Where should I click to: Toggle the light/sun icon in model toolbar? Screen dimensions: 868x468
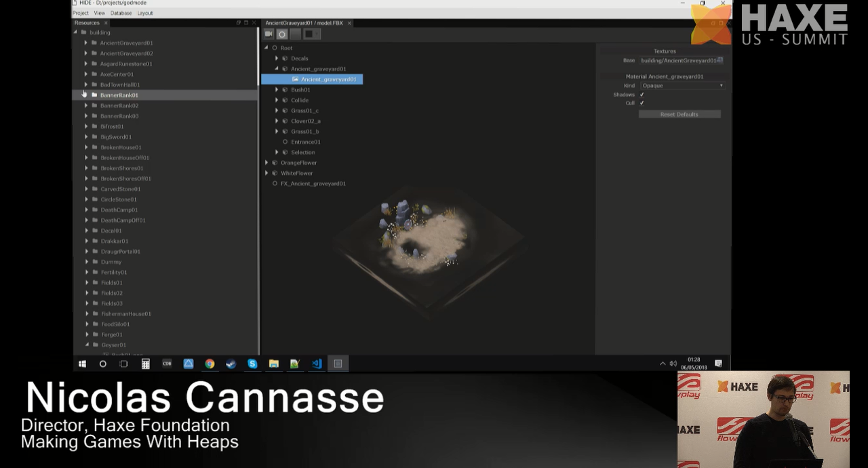pyautogui.click(x=282, y=34)
